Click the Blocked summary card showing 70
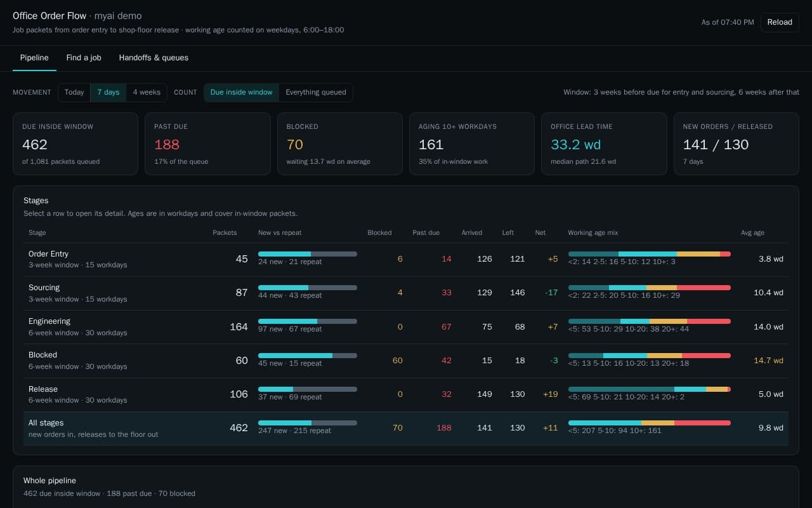 click(339, 144)
